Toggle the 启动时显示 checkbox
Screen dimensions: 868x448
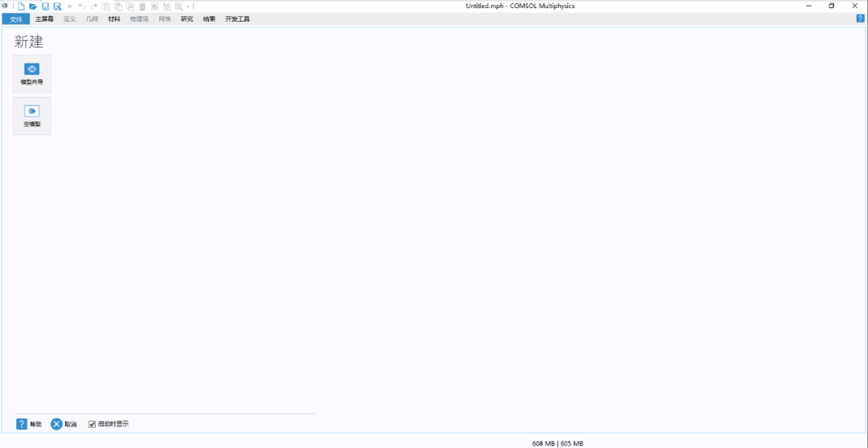(x=92, y=424)
